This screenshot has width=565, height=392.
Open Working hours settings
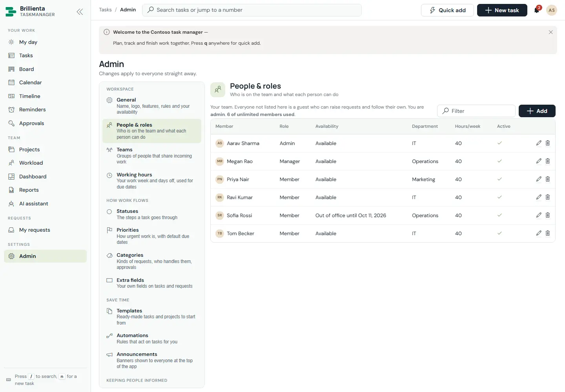pyautogui.click(x=152, y=181)
